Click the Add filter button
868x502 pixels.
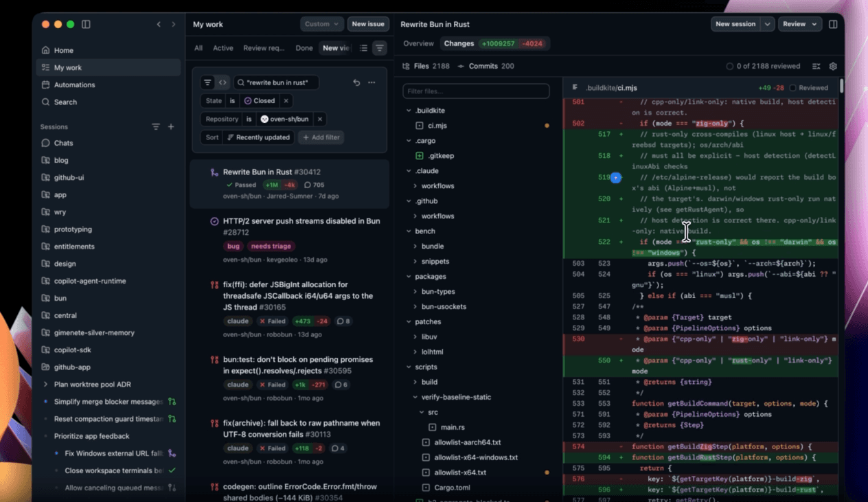(321, 137)
